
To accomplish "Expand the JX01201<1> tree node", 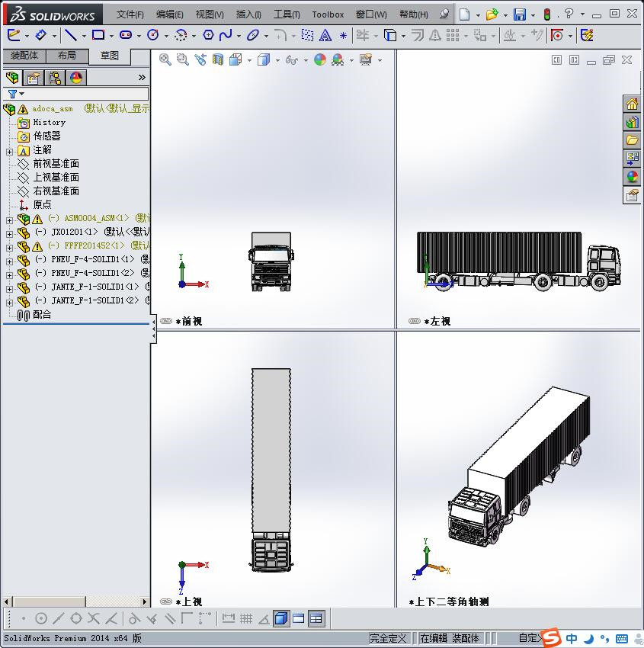I will [x=9, y=234].
